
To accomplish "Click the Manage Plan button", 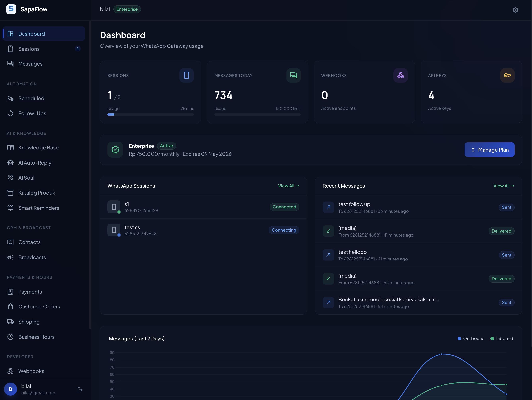I will (x=489, y=150).
